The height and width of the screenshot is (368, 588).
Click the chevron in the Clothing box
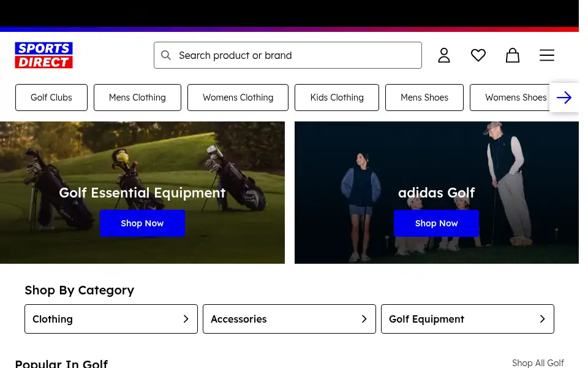(x=186, y=319)
